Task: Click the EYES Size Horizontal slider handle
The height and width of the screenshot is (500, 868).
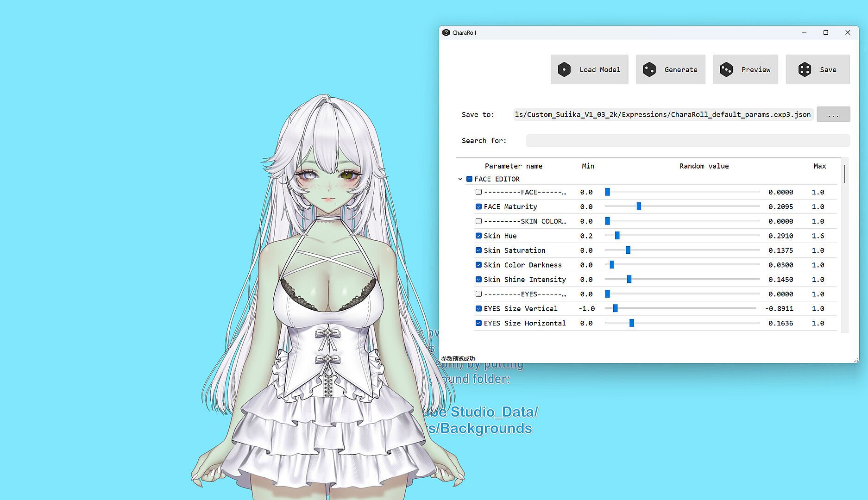Action: point(632,323)
